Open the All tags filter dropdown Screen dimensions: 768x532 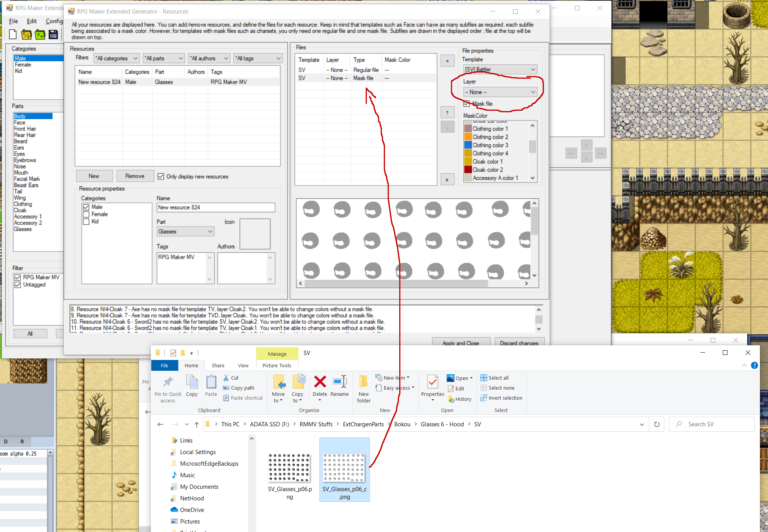258,58
